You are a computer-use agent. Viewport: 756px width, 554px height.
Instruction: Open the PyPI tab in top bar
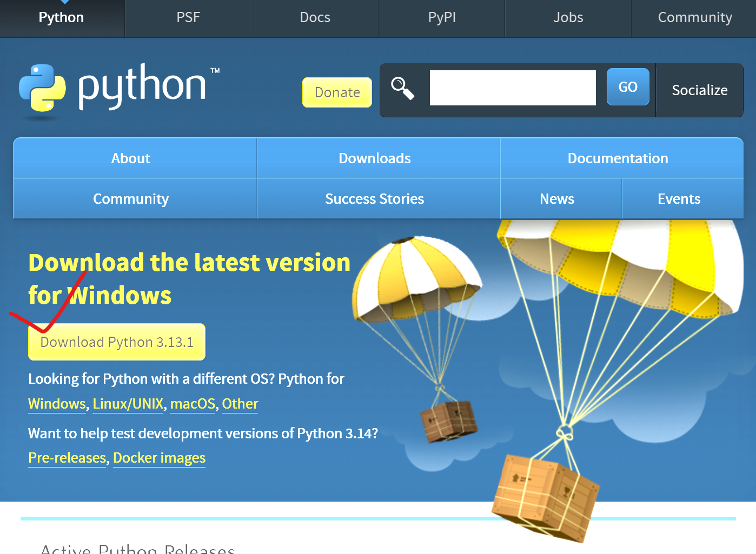[442, 17]
